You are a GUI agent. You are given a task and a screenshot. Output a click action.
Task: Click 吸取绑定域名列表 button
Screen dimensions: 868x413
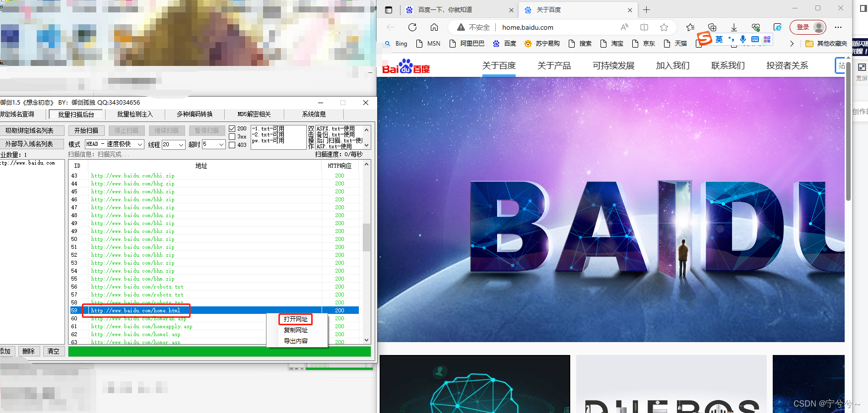tap(32, 130)
